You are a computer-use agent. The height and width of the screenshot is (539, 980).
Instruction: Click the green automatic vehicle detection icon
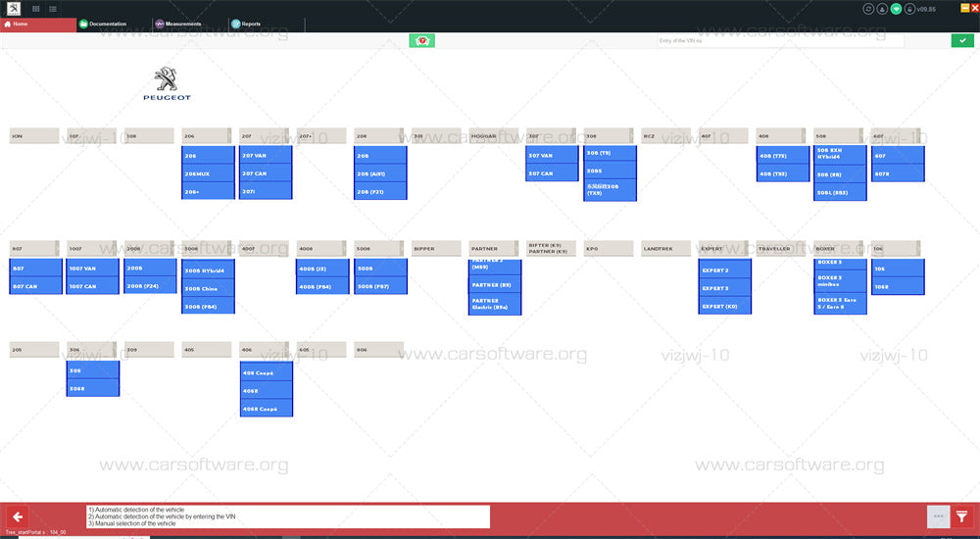click(x=421, y=40)
